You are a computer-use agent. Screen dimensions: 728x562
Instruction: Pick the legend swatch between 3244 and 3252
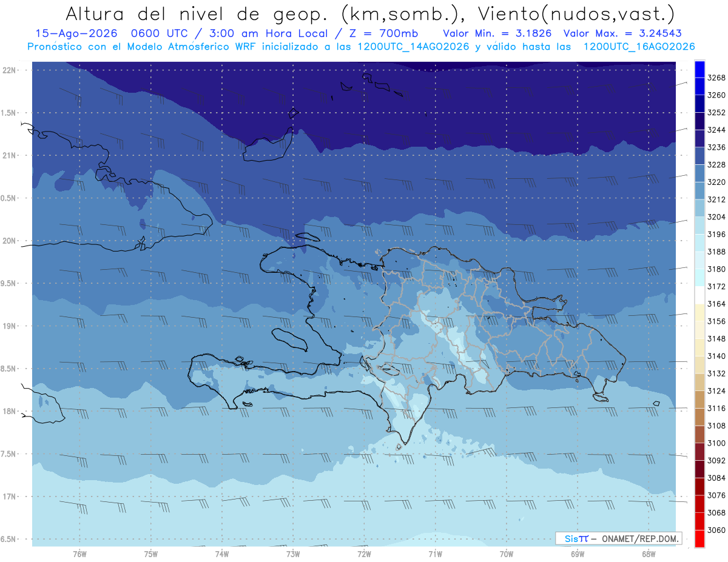(699, 121)
